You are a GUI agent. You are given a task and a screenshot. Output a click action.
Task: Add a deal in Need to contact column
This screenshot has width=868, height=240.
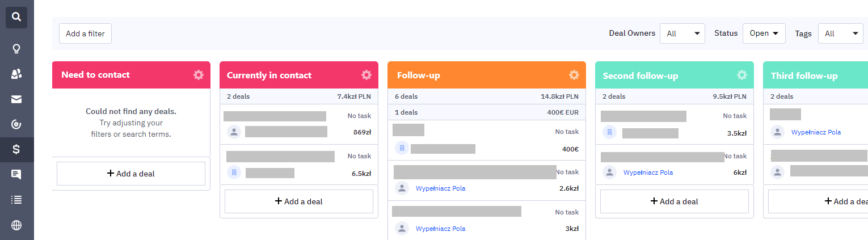point(131,174)
